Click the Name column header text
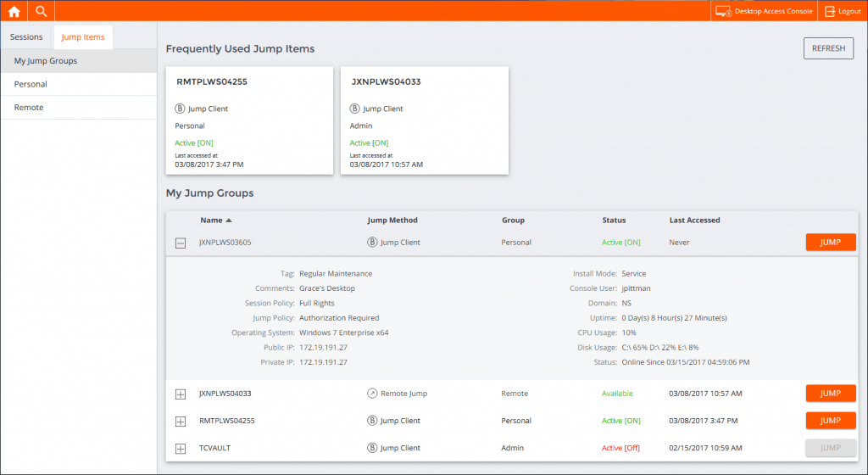This screenshot has height=475, width=868. pyautogui.click(x=211, y=220)
